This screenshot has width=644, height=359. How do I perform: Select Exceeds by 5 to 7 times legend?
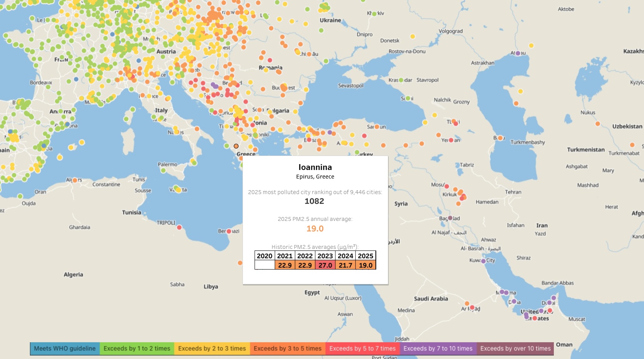(x=362, y=348)
